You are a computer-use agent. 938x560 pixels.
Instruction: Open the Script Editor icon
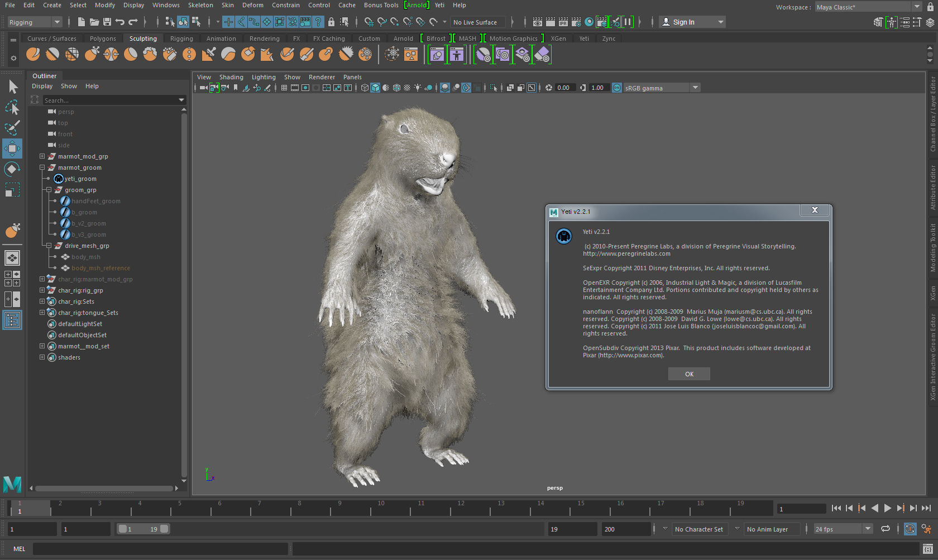pyautogui.click(x=928, y=549)
